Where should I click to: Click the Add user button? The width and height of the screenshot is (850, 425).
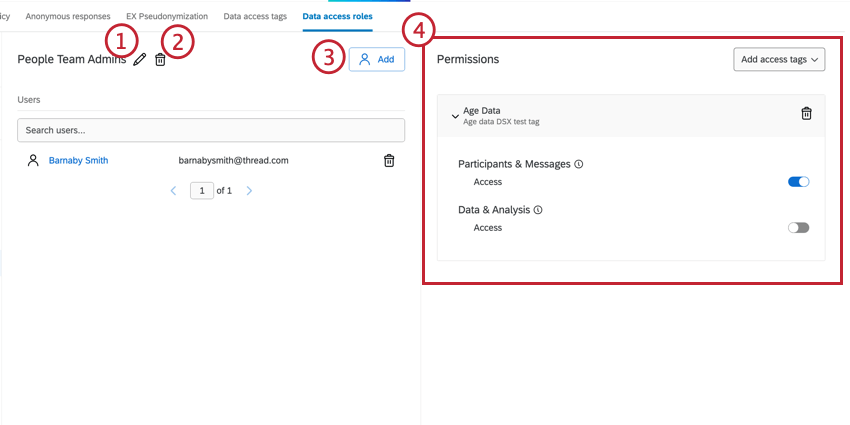coord(377,60)
